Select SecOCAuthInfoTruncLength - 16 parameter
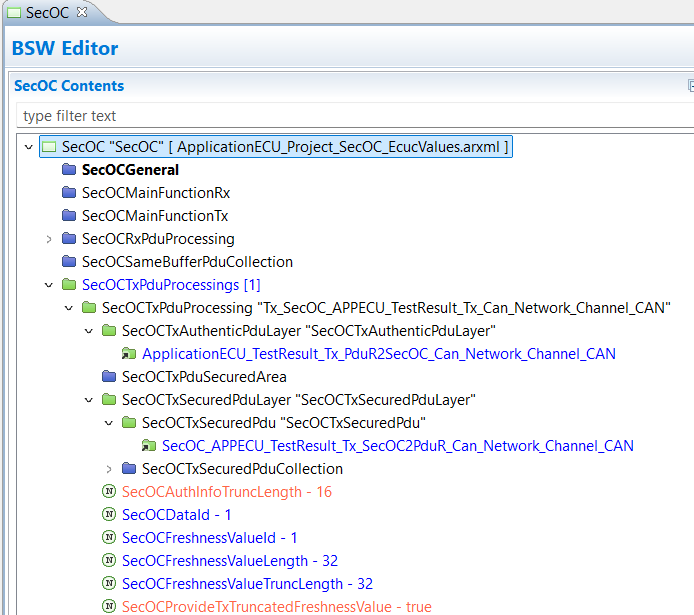The height and width of the screenshot is (615, 694). (x=227, y=492)
